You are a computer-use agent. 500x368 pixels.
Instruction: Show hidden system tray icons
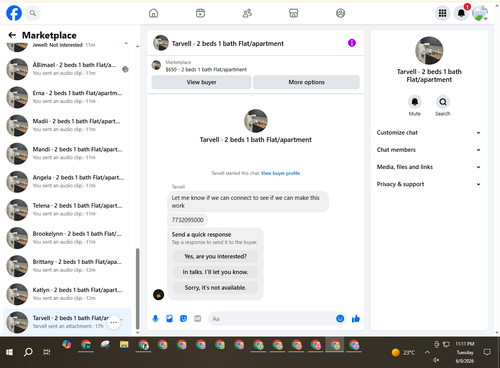pyautogui.click(x=427, y=352)
